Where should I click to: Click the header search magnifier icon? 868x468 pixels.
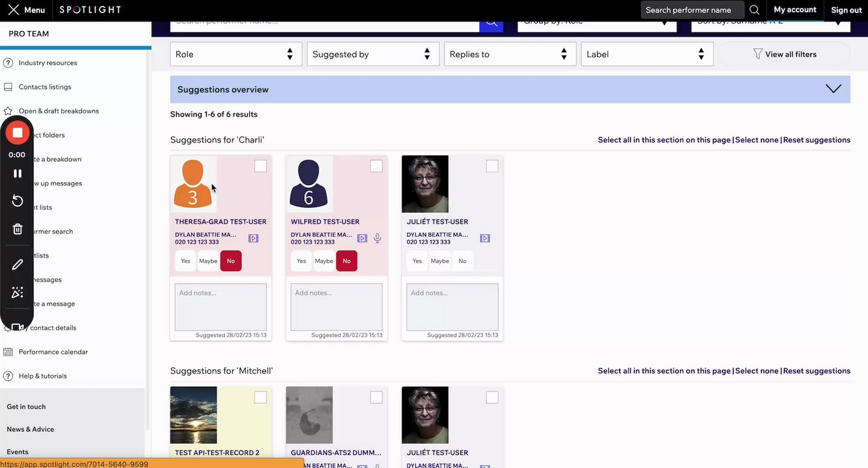[754, 10]
